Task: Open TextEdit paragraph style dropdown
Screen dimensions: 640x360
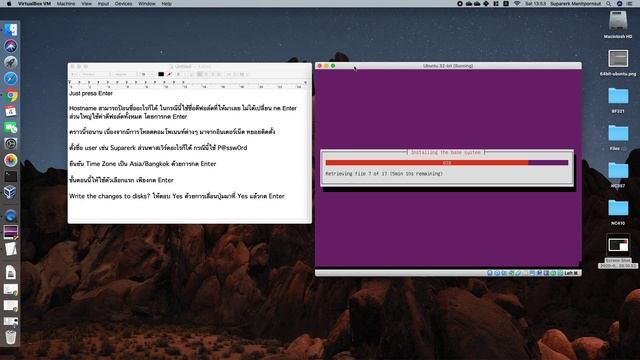Action: tap(74, 74)
